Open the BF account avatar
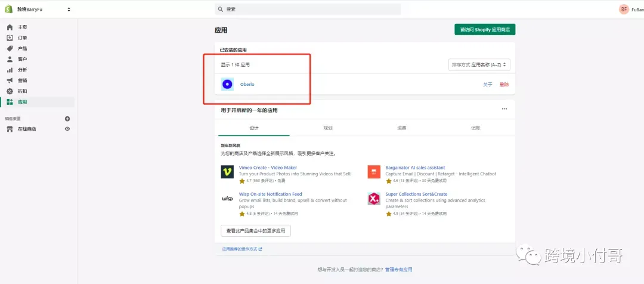The width and height of the screenshot is (644, 284). (624, 9)
